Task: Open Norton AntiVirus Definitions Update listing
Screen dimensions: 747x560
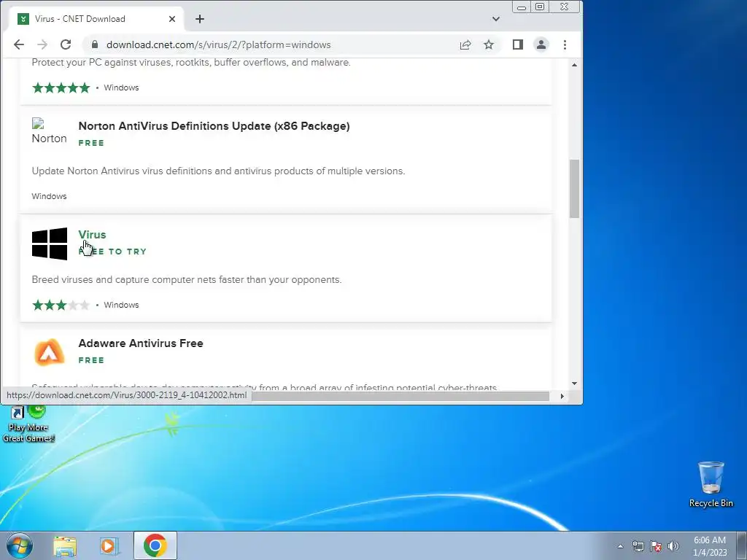Action: pyautogui.click(x=214, y=126)
